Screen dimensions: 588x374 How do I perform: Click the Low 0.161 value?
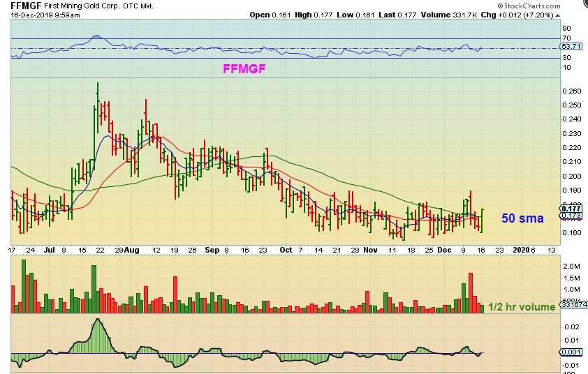coord(355,15)
